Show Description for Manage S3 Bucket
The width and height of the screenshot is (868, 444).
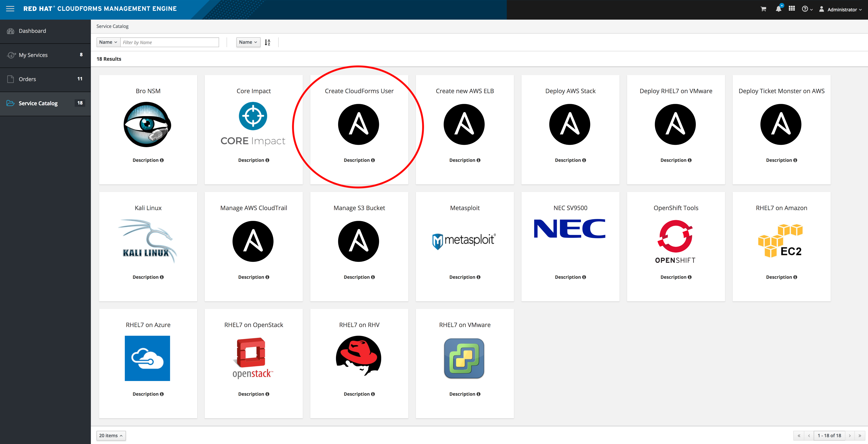(359, 277)
